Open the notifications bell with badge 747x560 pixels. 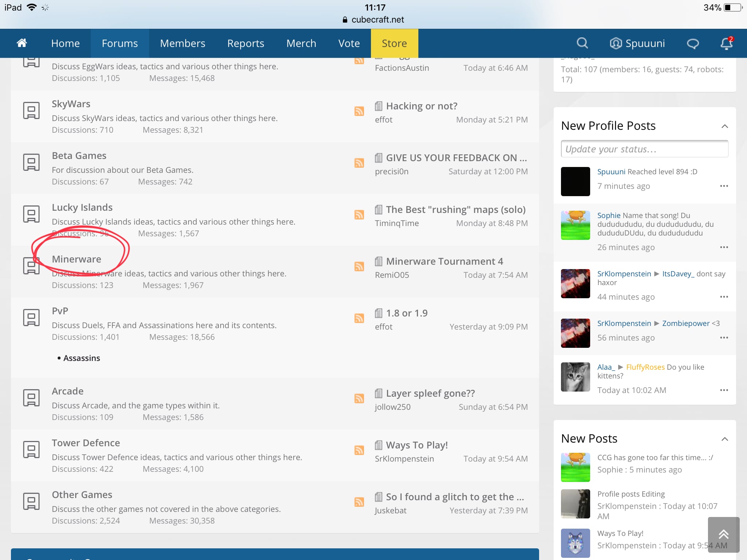(726, 43)
